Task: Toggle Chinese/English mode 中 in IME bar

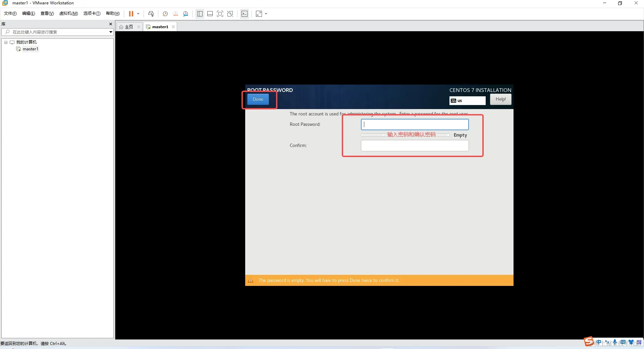Action: [x=599, y=343]
